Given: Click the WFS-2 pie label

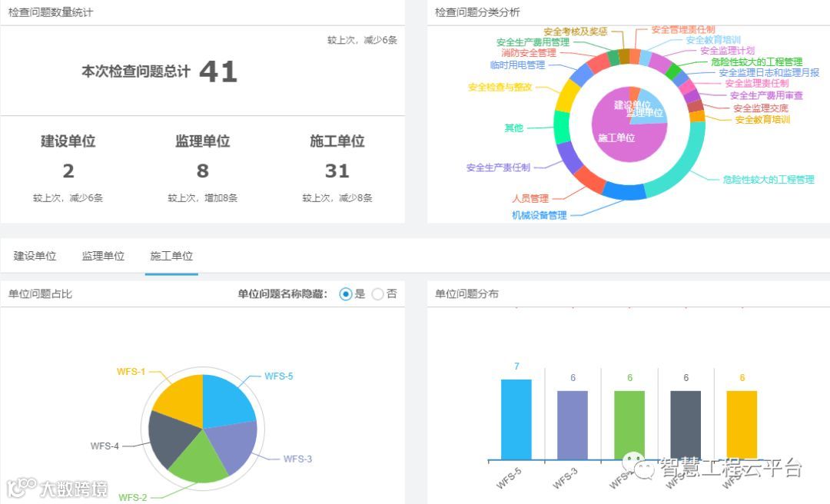Looking at the screenshot, I should [x=132, y=498].
